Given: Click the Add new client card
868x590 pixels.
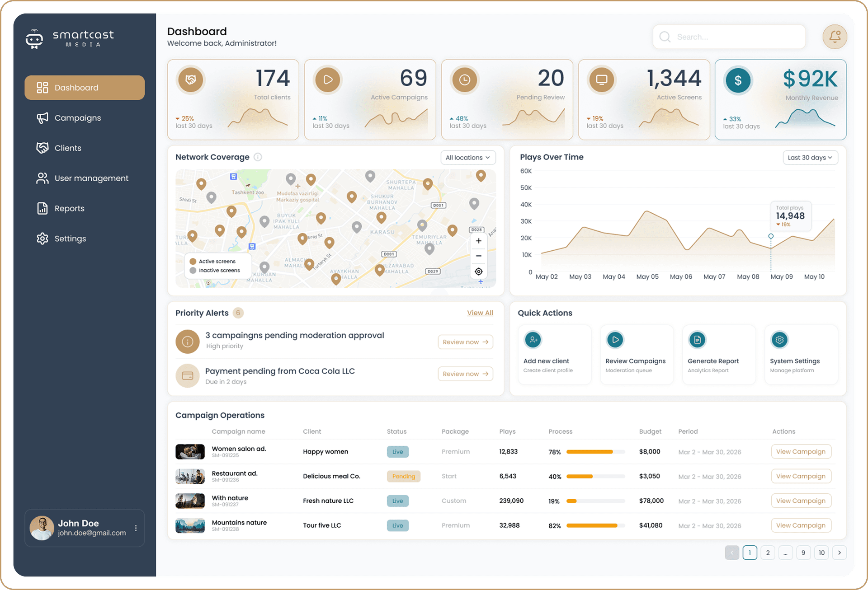Looking at the screenshot, I should (555, 355).
